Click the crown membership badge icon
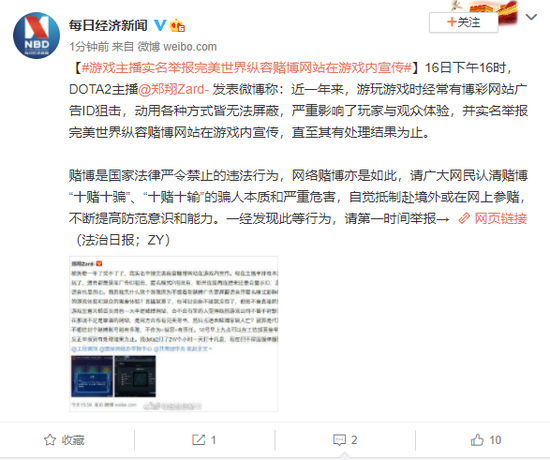This screenshot has width=550, height=460. [x=177, y=25]
